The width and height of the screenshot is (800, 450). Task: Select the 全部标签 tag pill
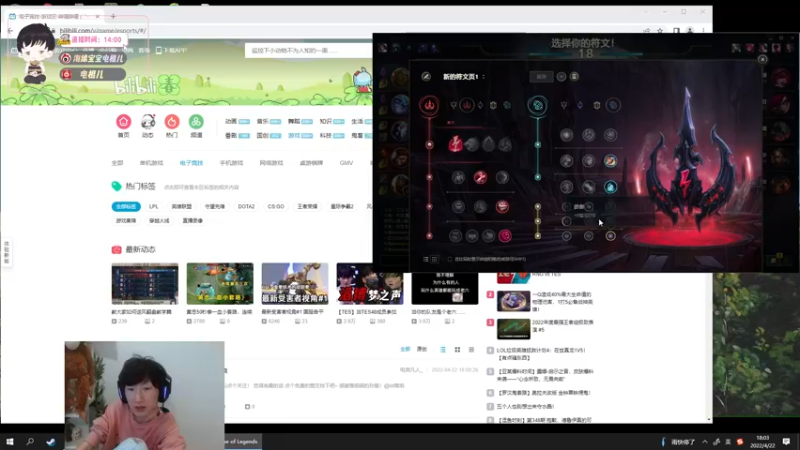(x=126, y=207)
